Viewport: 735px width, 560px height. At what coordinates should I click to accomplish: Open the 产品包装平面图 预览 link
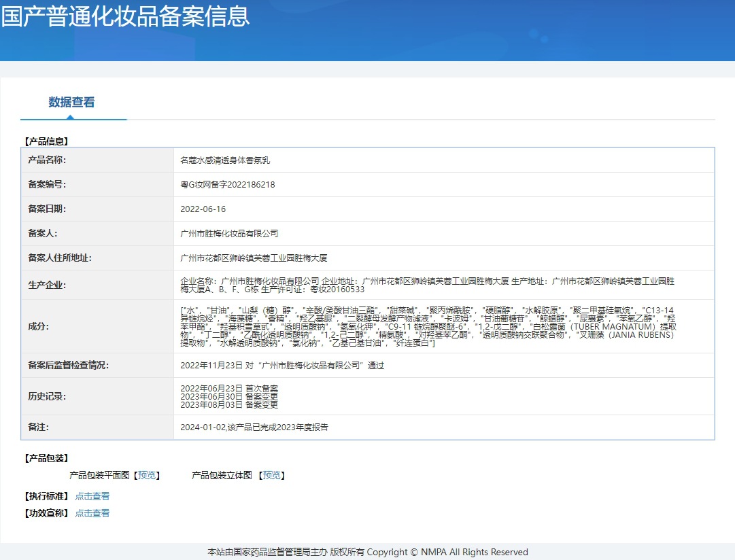click(x=147, y=475)
